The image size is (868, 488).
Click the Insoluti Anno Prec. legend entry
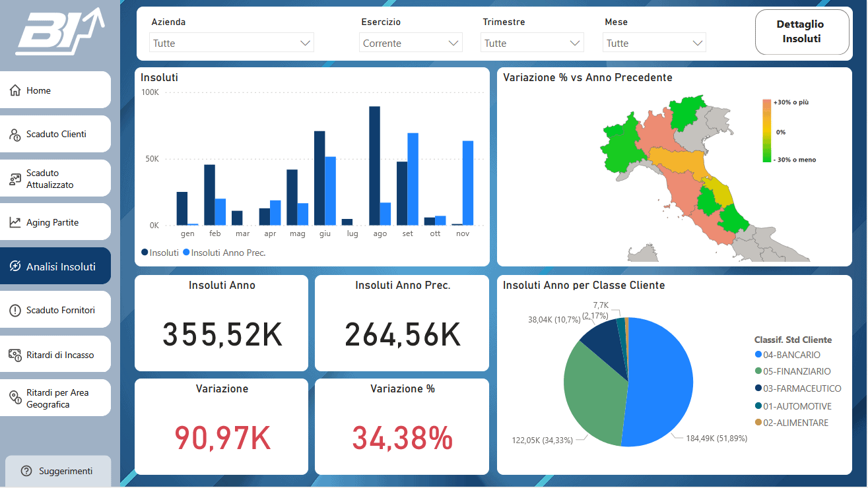(x=224, y=253)
